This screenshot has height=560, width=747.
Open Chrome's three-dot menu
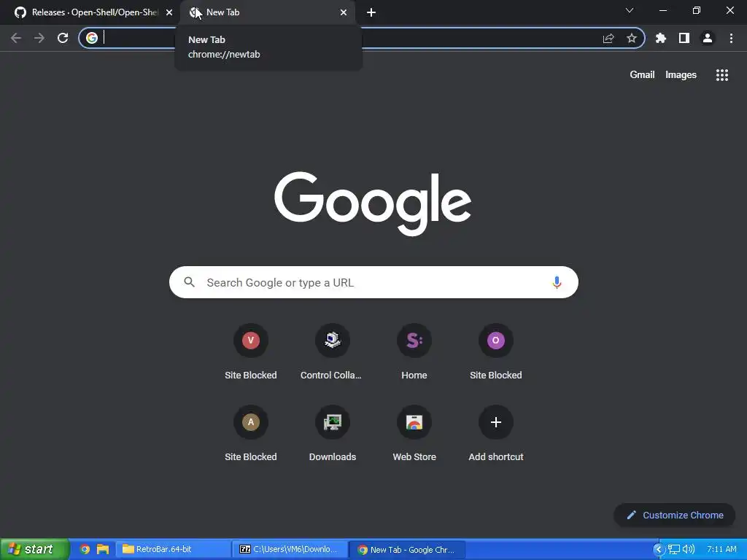[x=731, y=38]
